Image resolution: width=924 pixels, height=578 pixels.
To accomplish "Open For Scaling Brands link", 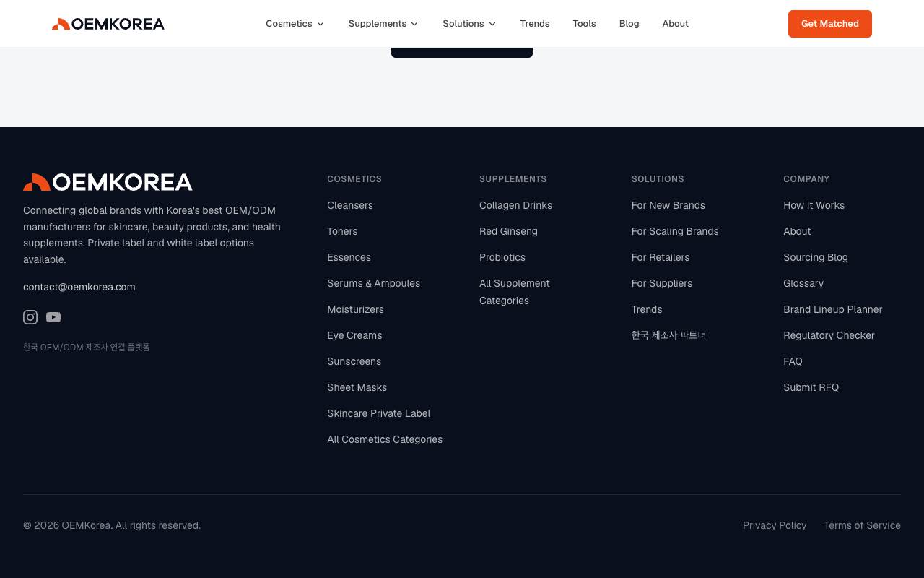I will (675, 231).
